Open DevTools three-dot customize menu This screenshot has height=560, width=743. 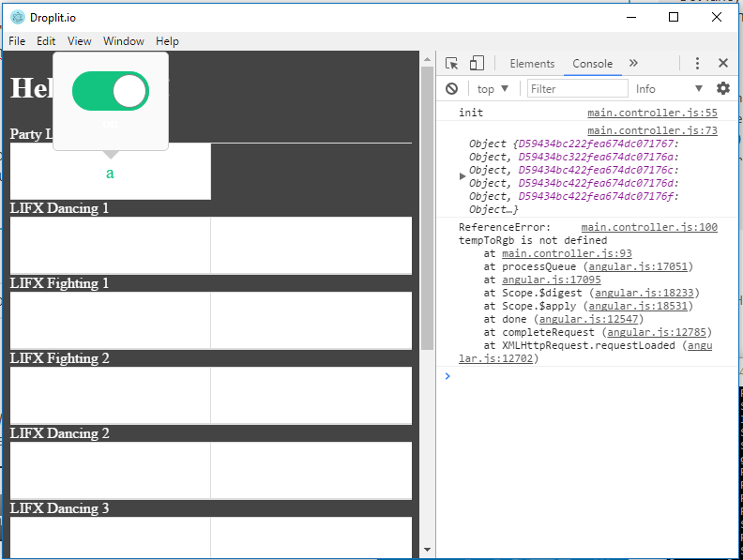pos(697,64)
